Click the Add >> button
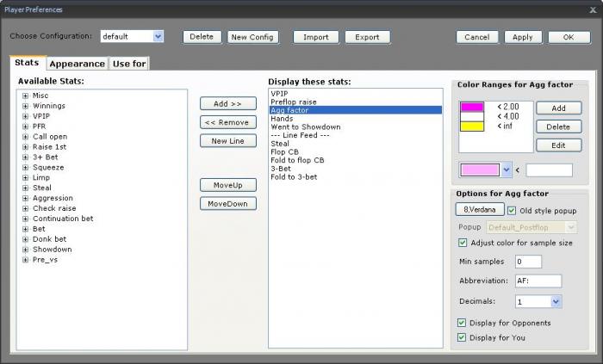The width and height of the screenshot is (603, 364). pos(228,103)
